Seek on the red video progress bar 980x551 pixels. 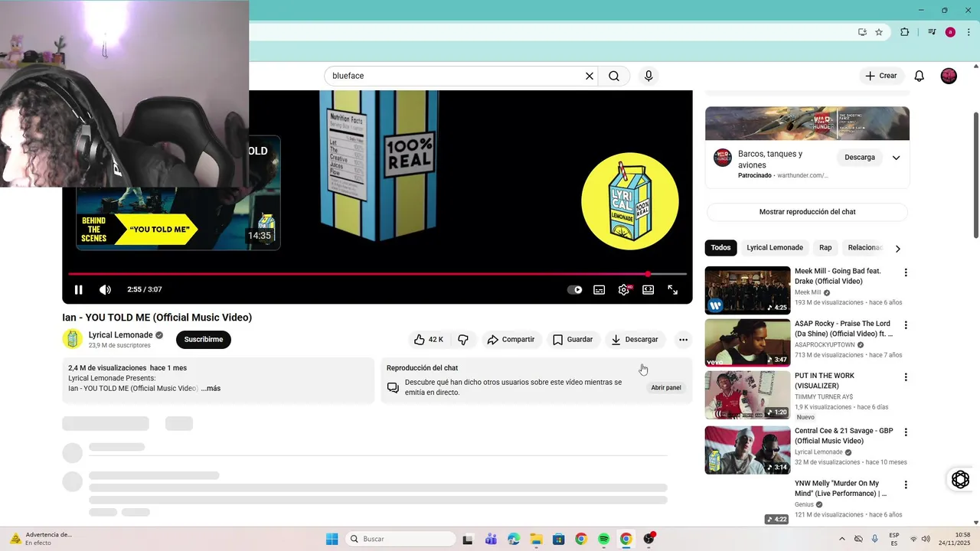point(377,273)
